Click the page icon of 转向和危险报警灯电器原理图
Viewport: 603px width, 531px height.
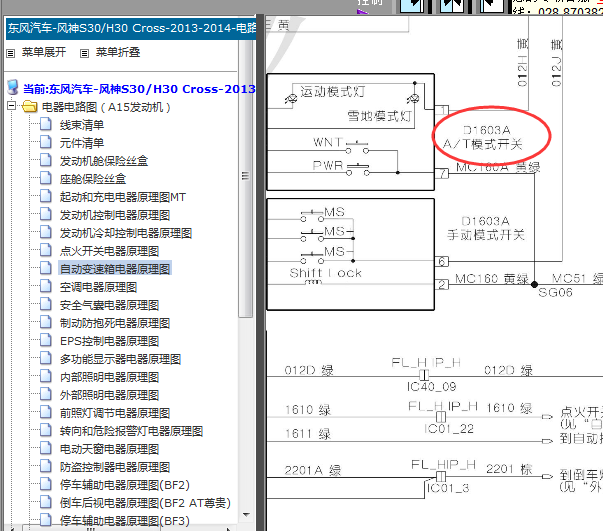coord(46,431)
